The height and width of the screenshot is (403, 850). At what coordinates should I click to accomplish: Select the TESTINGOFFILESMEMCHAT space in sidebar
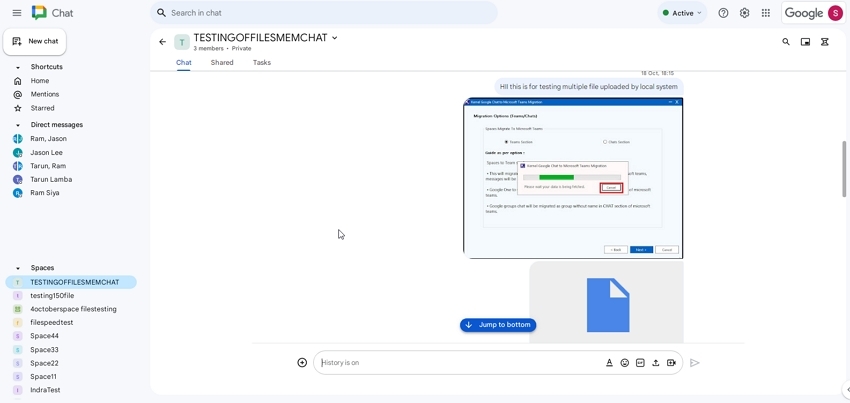tap(70, 282)
